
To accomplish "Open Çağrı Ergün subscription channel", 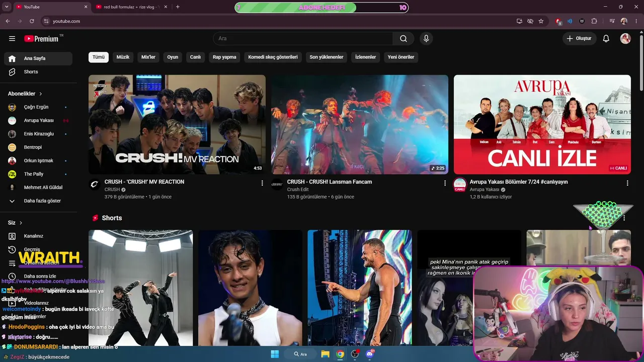I will pyautogui.click(x=38, y=107).
